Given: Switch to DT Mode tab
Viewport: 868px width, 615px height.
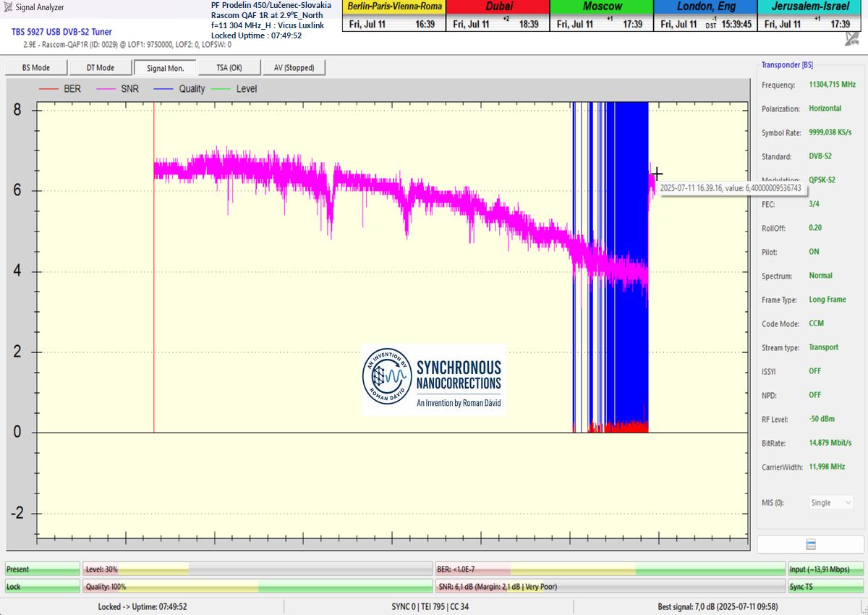Looking at the screenshot, I should 101,68.
